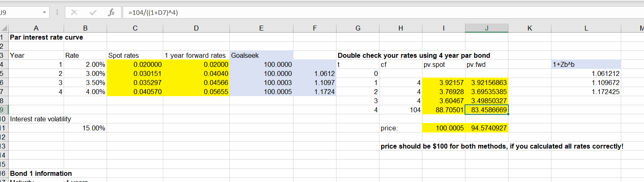Image resolution: width=644 pixels, height=182 pixels.
Task: Select column I header
Action: point(444,28)
